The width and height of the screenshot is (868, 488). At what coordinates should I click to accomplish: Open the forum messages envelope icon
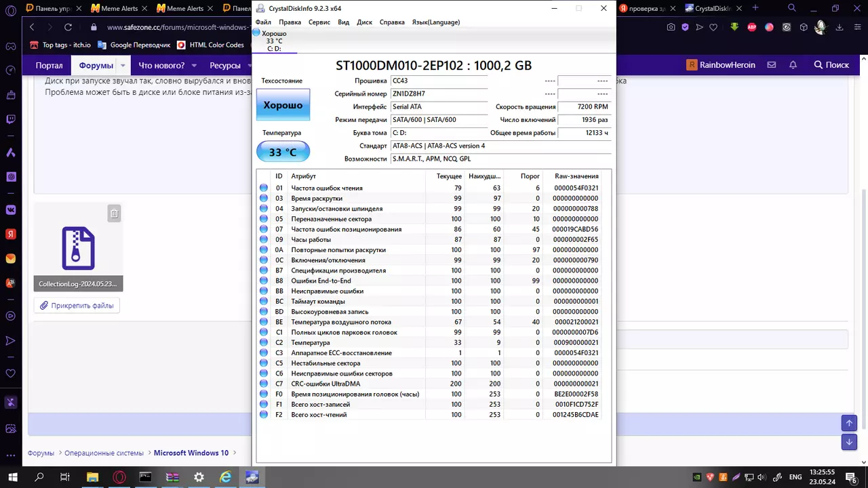[x=772, y=65]
